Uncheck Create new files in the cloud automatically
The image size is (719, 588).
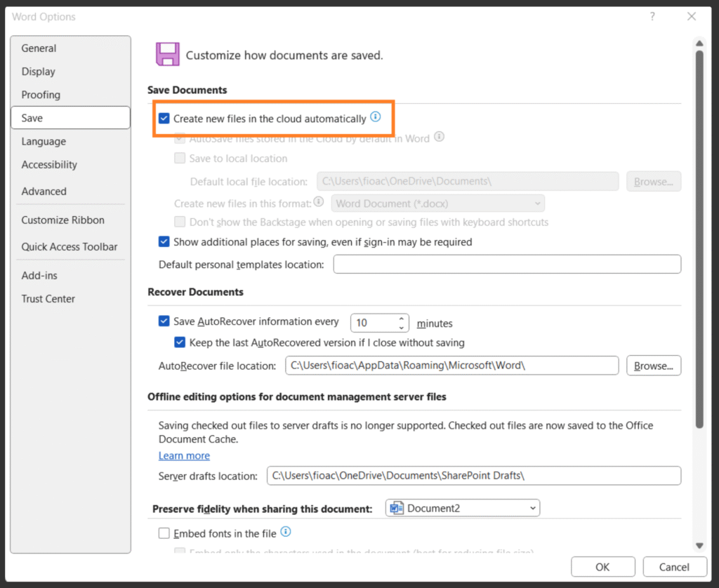coord(164,119)
